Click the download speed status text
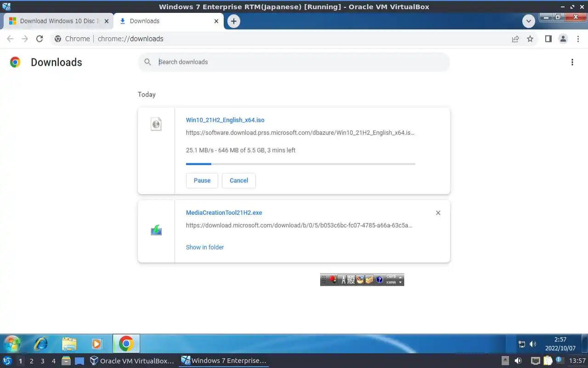The height and width of the screenshot is (368, 588). coord(241,150)
